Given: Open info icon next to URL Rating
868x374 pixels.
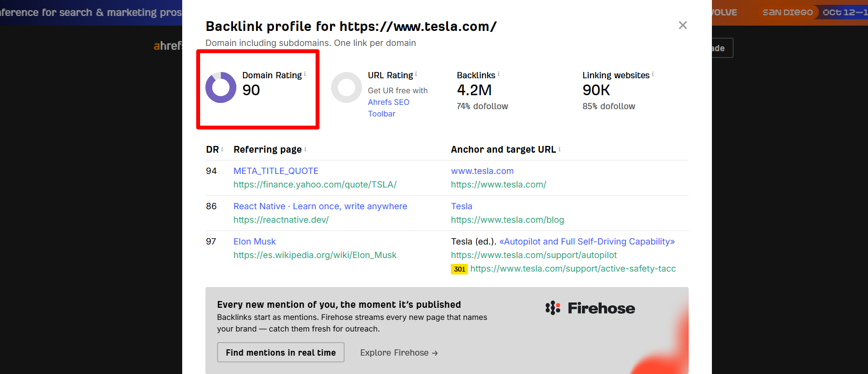Looking at the screenshot, I should [416, 74].
